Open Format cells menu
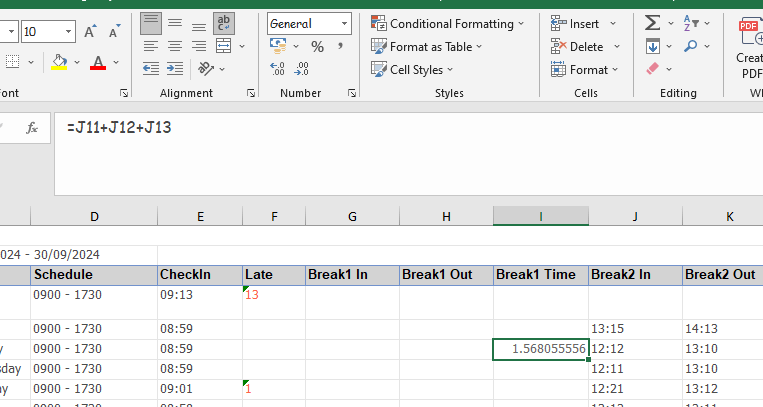Screen dimensions: 763x407 click(x=584, y=70)
